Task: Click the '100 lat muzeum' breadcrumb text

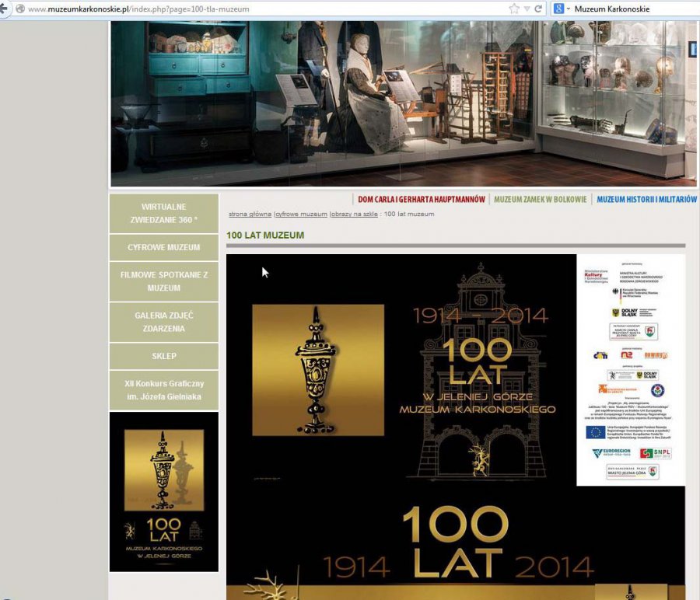Action: [x=409, y=215]
